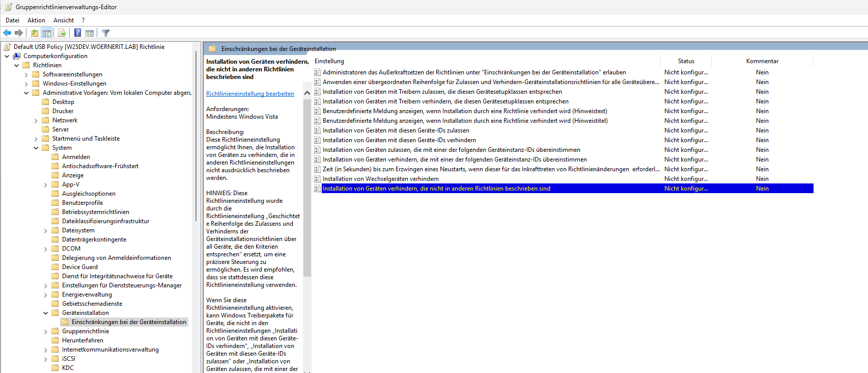This screenshot has width=868, height=373.
Task: Open the Aktion menu
Action: 36,20
